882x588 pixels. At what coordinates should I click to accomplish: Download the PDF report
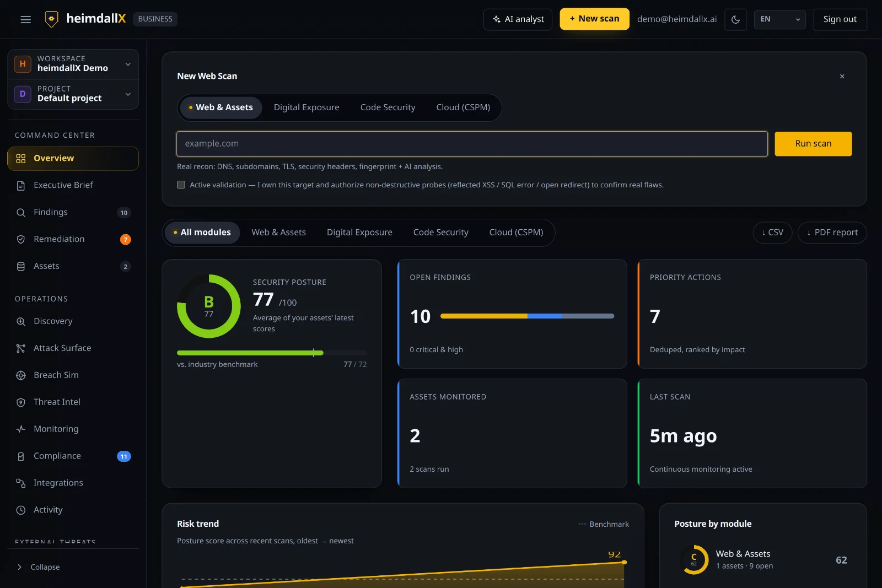point(832,233)
